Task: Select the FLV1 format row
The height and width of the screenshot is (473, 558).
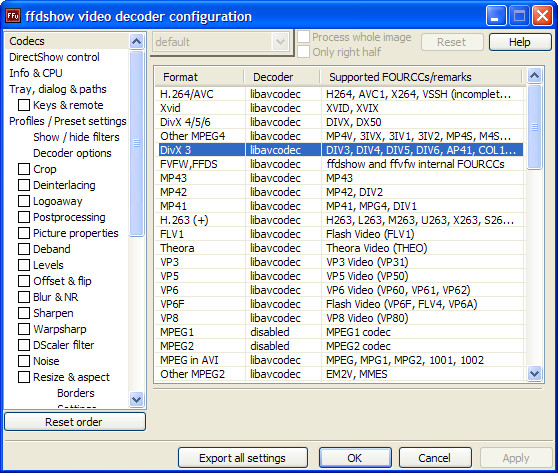Action: click(x=341, y=234)
